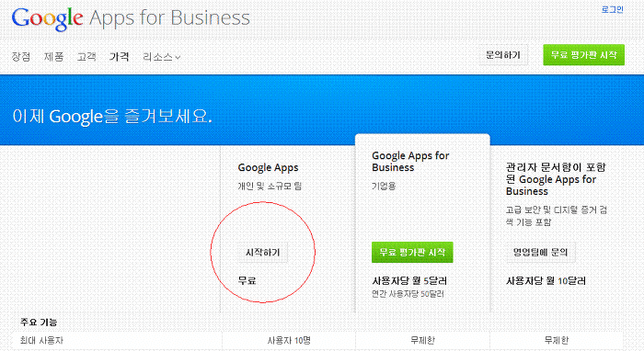Click the 사용자 10명 table cell
Screen dimensions: 644x351
pyautogui.click(x=289, y=340)
